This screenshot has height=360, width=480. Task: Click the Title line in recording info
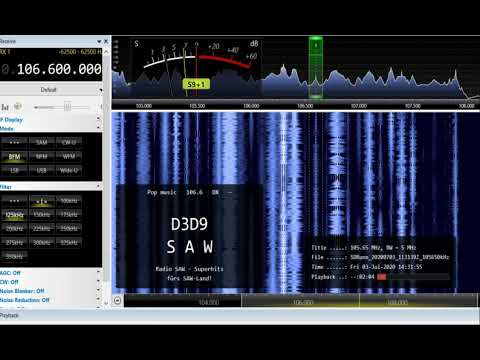(x=364, y=248)
